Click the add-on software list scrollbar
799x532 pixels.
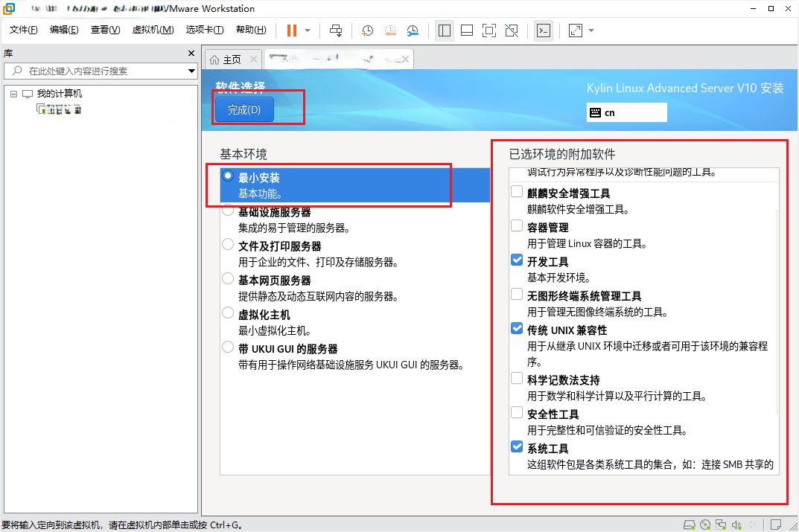point(777,312)
